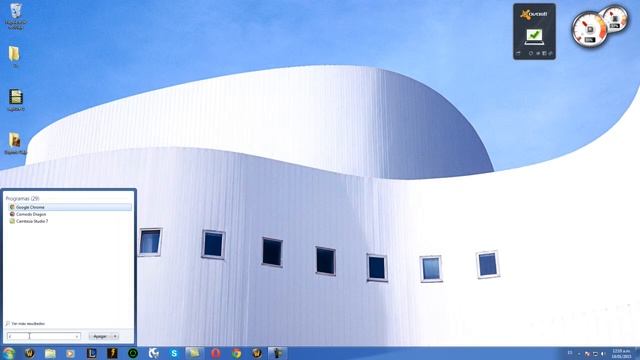The width and height of the screenshot is (640, 360).
Task: Focus the Start menu search box
Action: click(x=43, y=336)
